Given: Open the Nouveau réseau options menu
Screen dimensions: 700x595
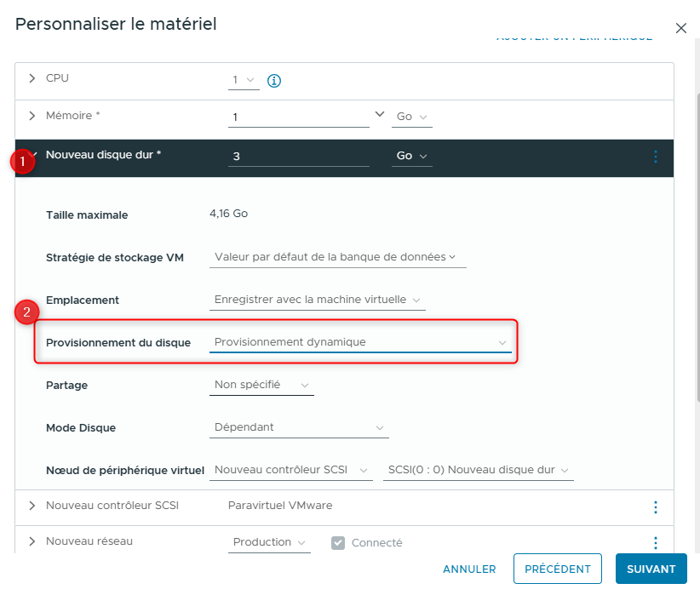Looking at the screenshot, I should click(656, 543).
